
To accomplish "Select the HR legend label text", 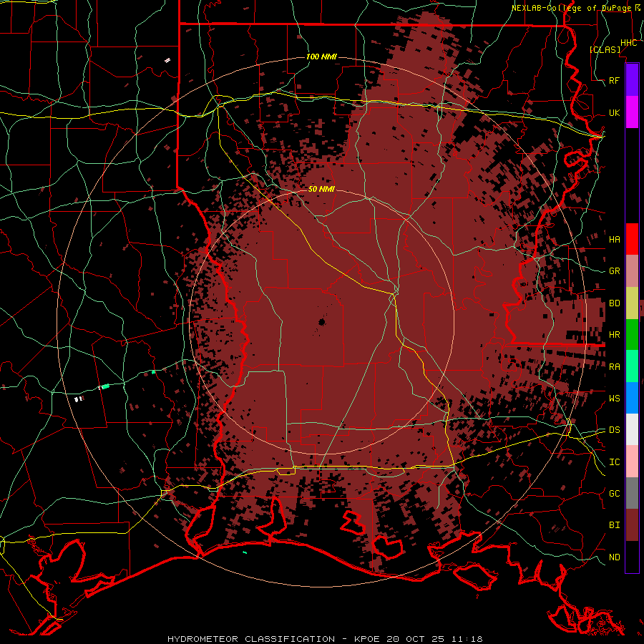I will 615,335.
